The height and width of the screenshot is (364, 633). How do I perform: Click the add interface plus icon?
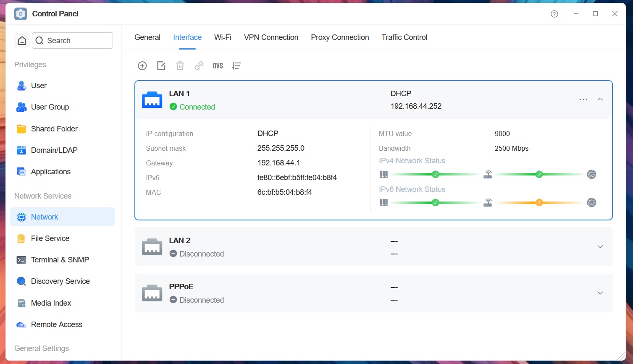142,65
